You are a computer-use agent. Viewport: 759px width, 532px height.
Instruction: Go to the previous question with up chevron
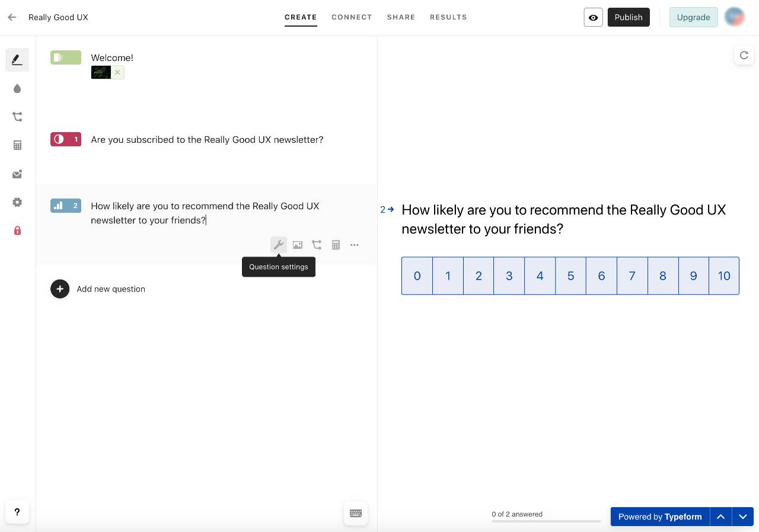[x=720, y=517]
